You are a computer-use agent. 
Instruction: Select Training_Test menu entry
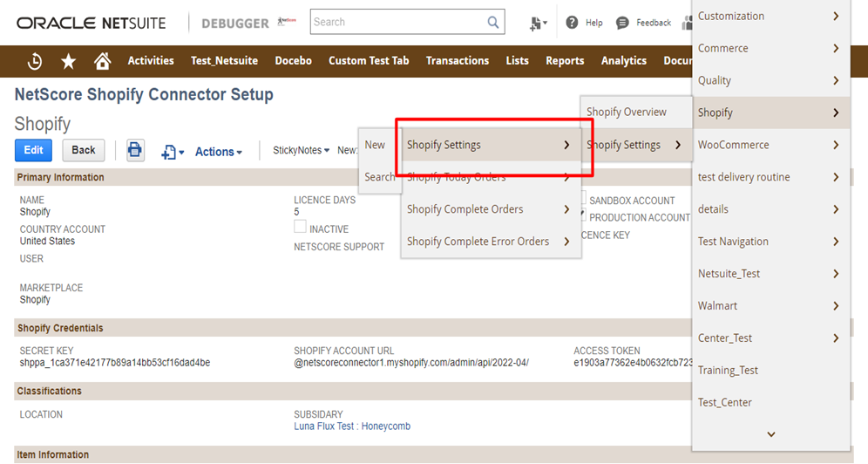click(770, 370)
